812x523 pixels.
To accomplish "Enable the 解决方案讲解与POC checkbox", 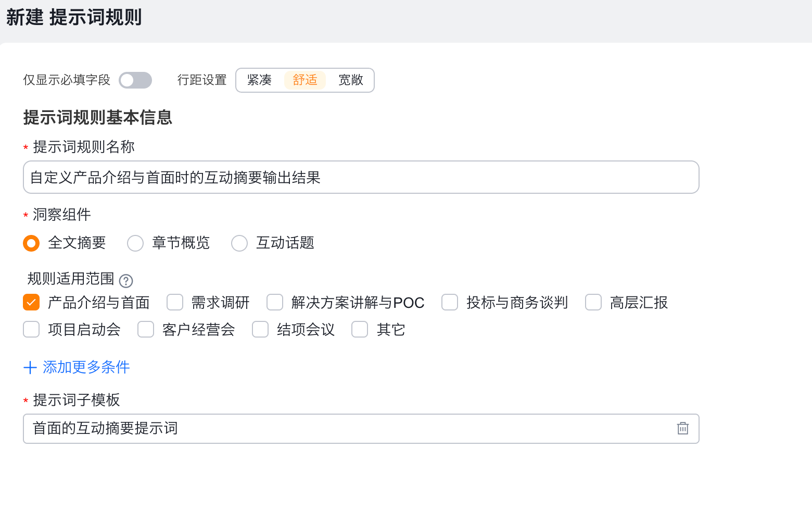I will (275, 303).
